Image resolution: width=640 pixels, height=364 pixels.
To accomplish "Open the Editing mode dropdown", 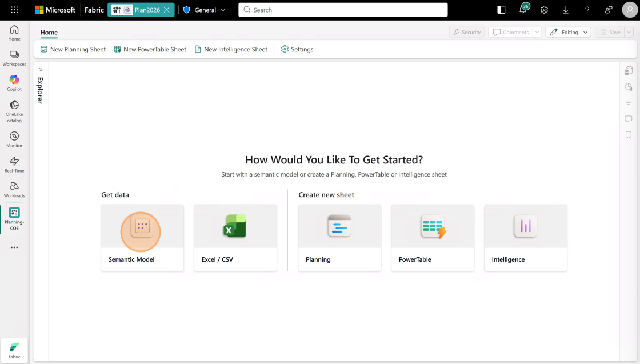I will 568,32.
